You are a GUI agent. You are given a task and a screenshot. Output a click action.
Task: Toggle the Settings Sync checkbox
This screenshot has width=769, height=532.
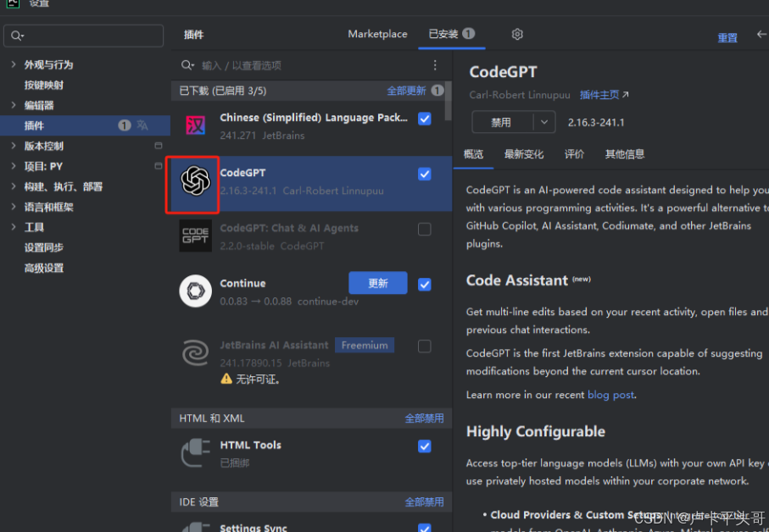[x=424, y=528]
